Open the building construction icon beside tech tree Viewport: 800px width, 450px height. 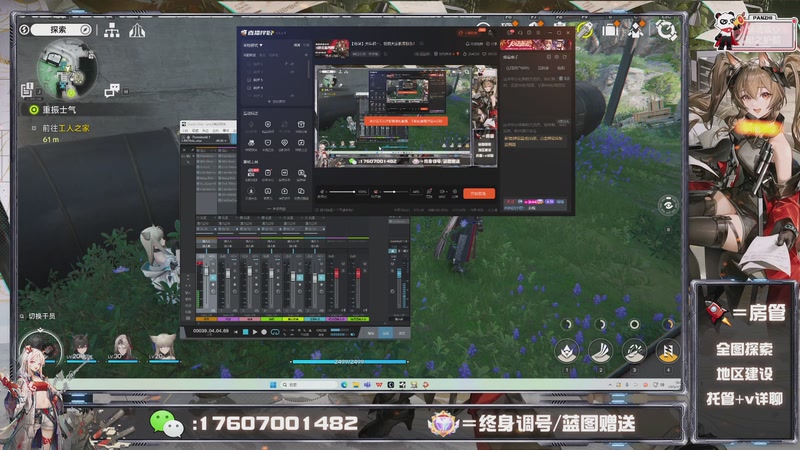[137, 30]
